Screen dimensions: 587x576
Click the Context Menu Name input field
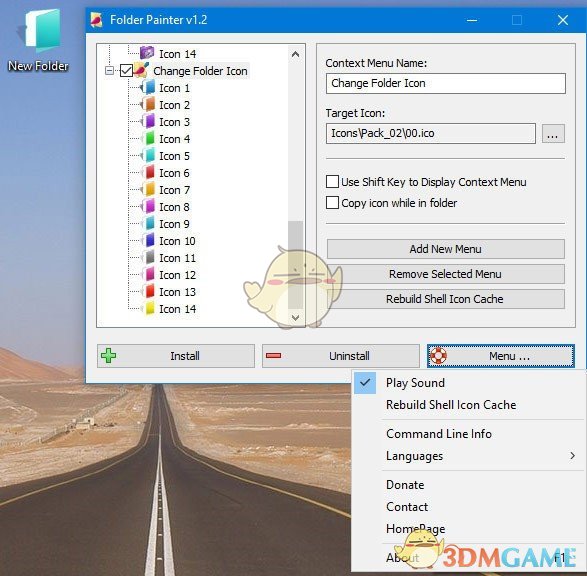(445, 83)
